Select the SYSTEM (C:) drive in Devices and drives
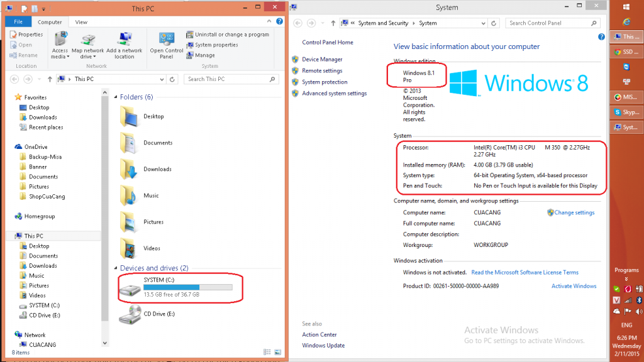Viewport: 644px width, 362px height. [x=176, y=287]
